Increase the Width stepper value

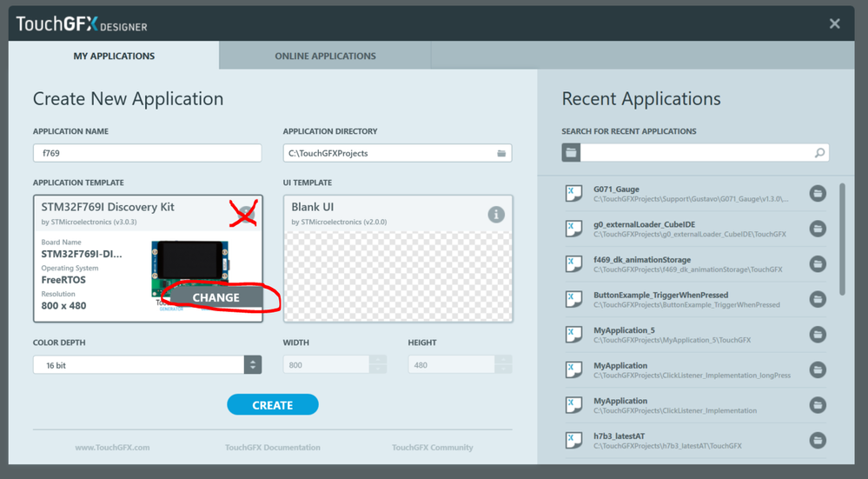point(378,360)
